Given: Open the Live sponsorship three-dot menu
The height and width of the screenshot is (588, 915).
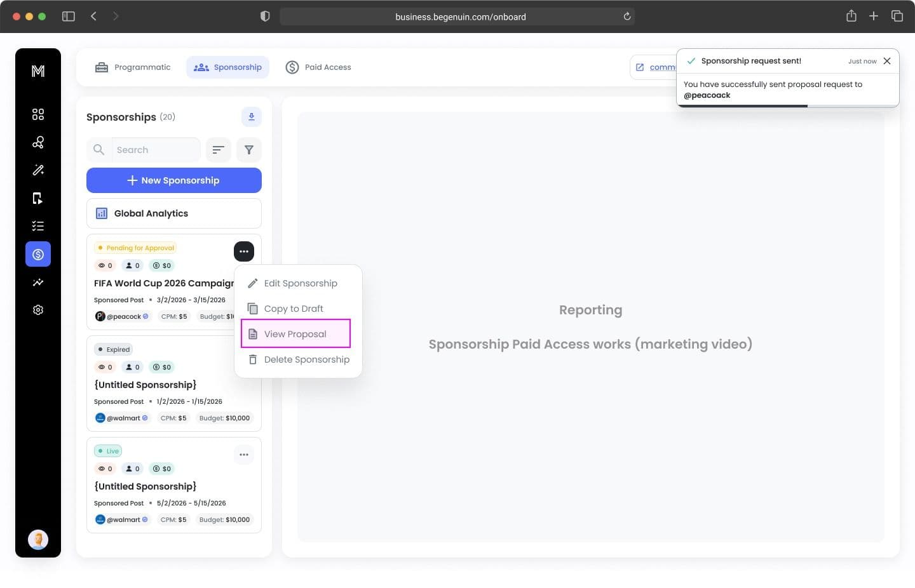Looking at the screenshot, I should pos(244,455).
